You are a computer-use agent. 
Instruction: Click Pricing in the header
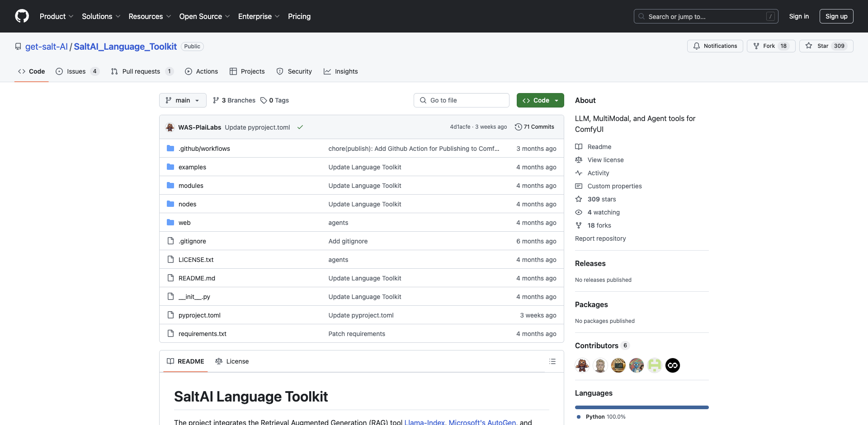click(299, 16)
